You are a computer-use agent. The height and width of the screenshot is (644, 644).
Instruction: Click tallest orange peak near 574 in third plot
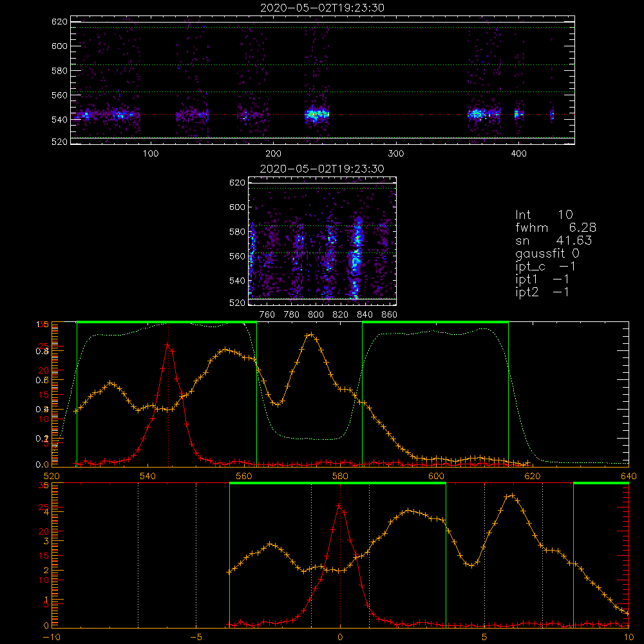(x=311, y=335)
